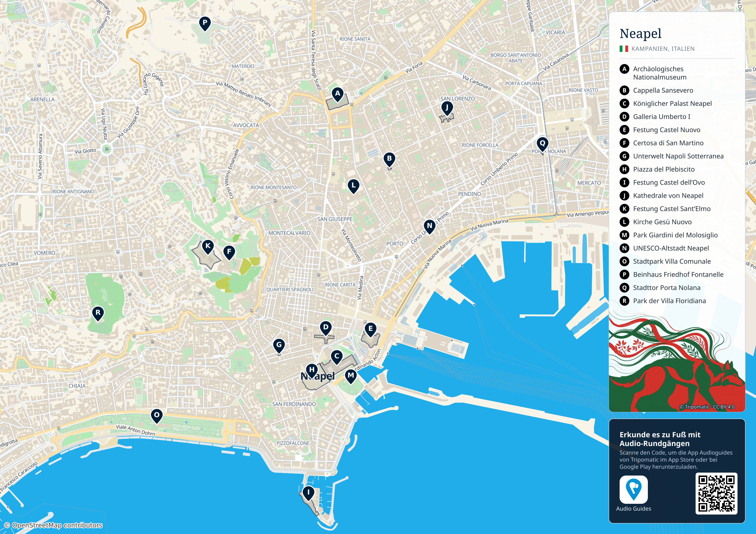Select map pin P near Fontanelle cemetery
The image size is (756, 534).
205,24
